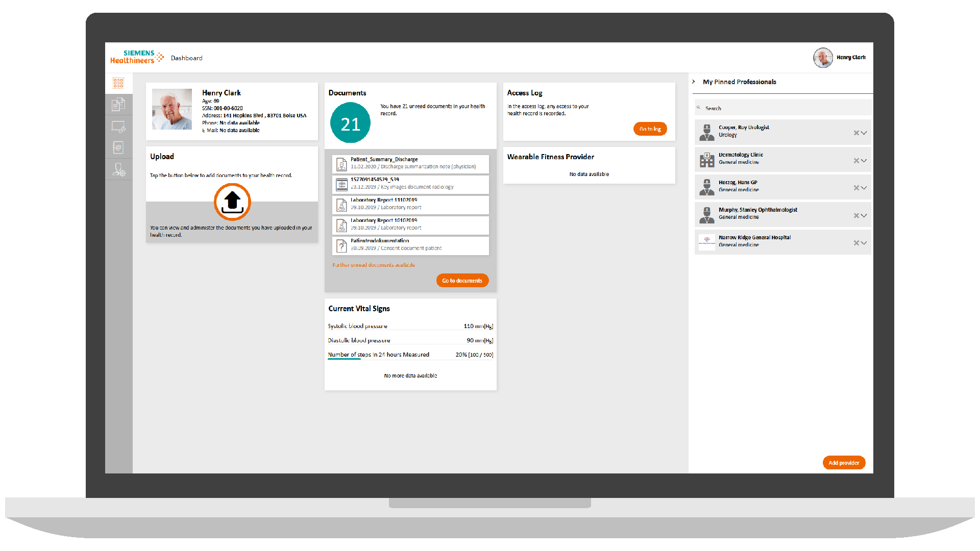Open the user settings sidebar icon

(118, 169)
